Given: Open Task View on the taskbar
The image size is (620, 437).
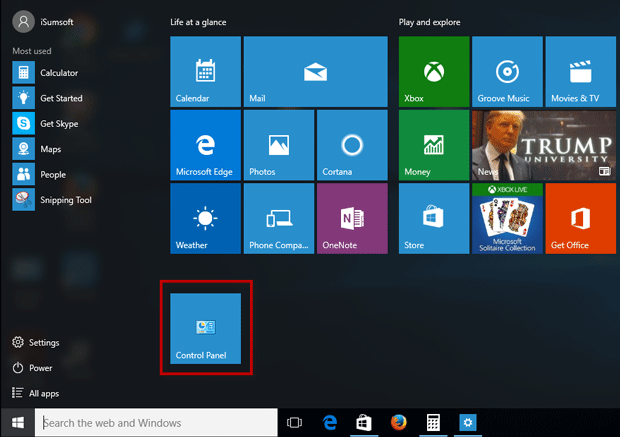Looking at the screenshot, I should (x=295, y=422).
